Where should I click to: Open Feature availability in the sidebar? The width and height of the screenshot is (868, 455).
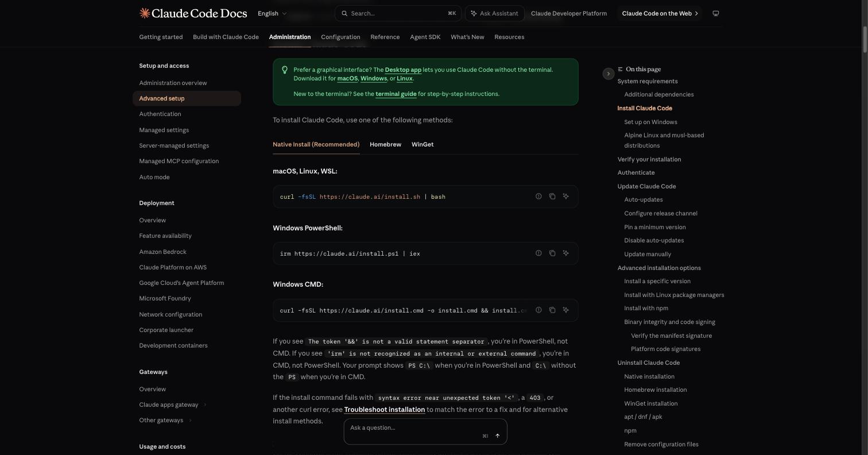(x=165, y=236)
